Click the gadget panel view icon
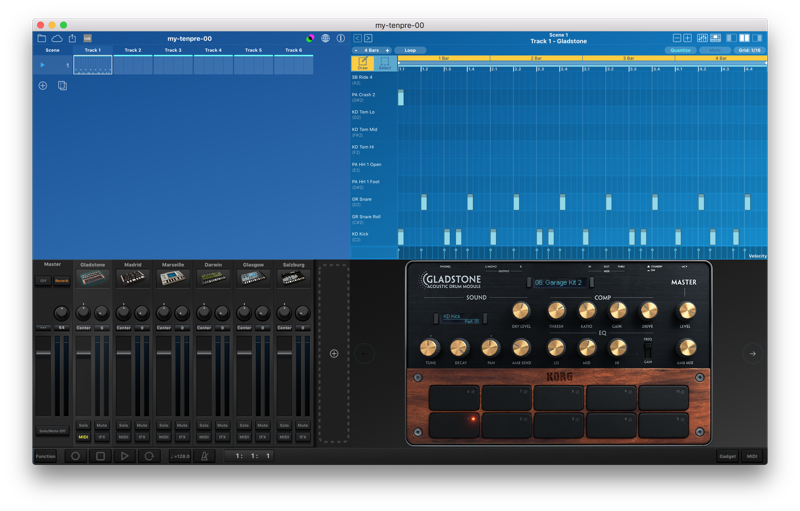Screen dimensions: 800x511 coord(716,38)
